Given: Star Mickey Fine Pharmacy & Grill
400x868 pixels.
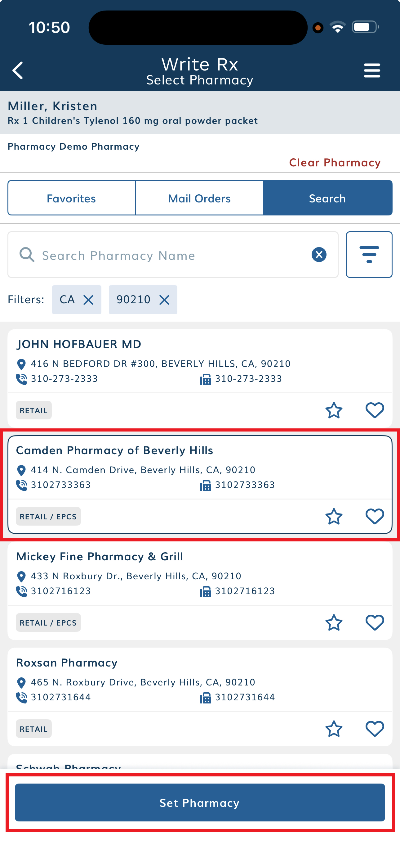Looking at the screenshot, I should pos(333,622).
